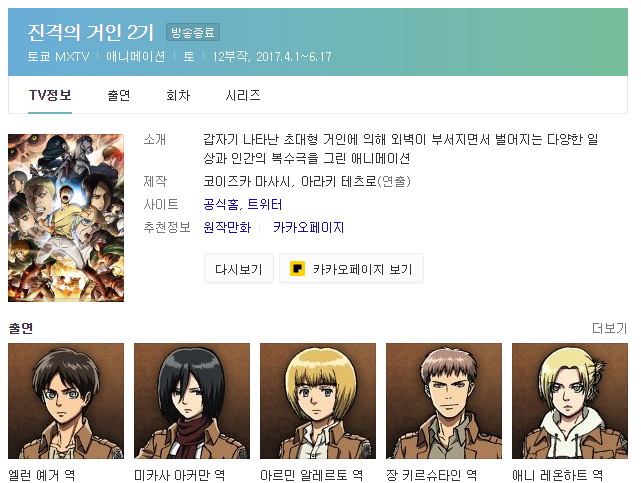Go to the 시리즈 tab

point(243,96)
